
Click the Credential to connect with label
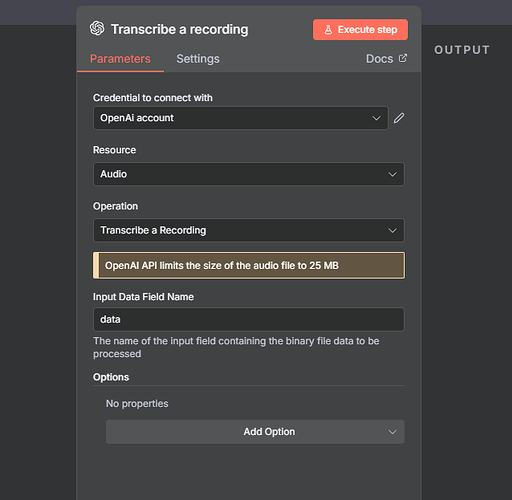153,98
